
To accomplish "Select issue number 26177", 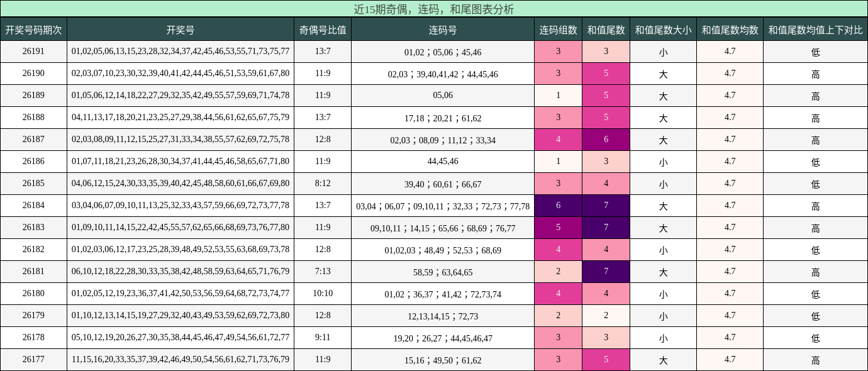I will point(33,360).
